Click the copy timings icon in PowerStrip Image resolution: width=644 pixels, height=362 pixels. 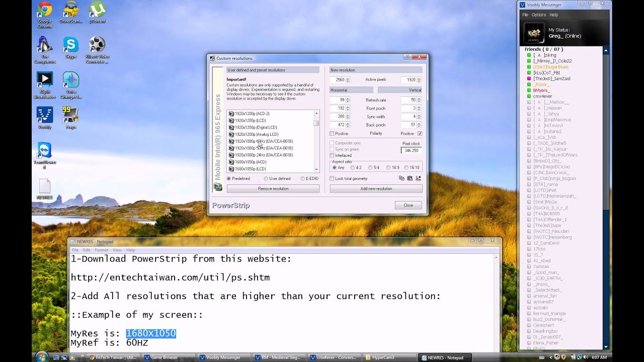pyautogui.click(x=401, y=178)
